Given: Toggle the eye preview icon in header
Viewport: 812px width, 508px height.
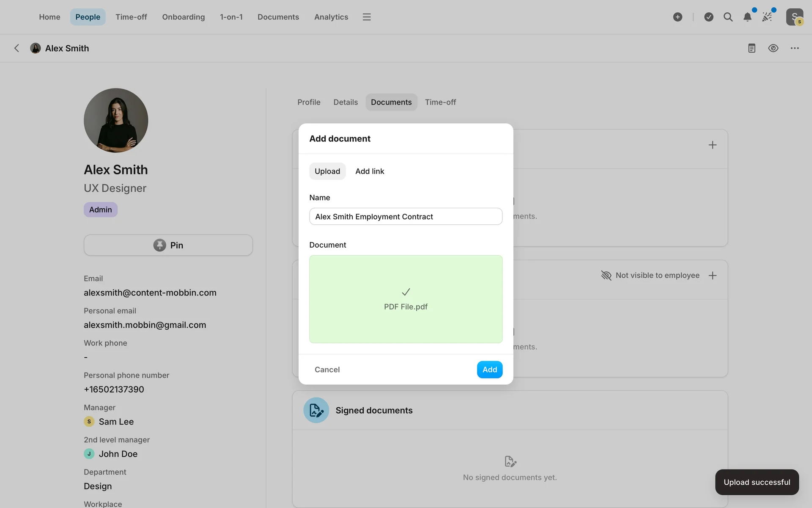Looking at the screenshot, I should point(773,48).
